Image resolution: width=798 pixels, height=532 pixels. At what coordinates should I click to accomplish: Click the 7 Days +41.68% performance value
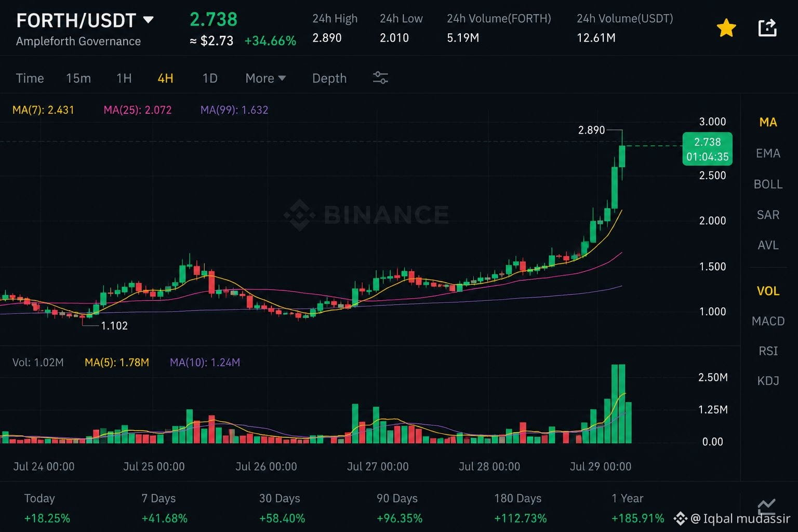click(x=164, y=518)
